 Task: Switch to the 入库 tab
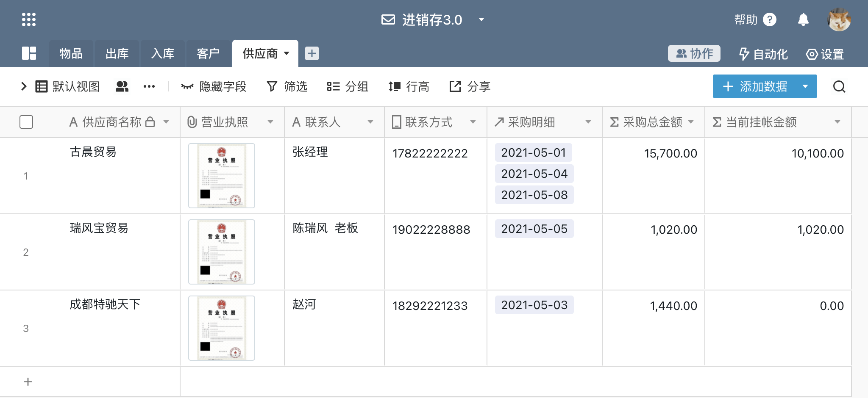[163, 53]
